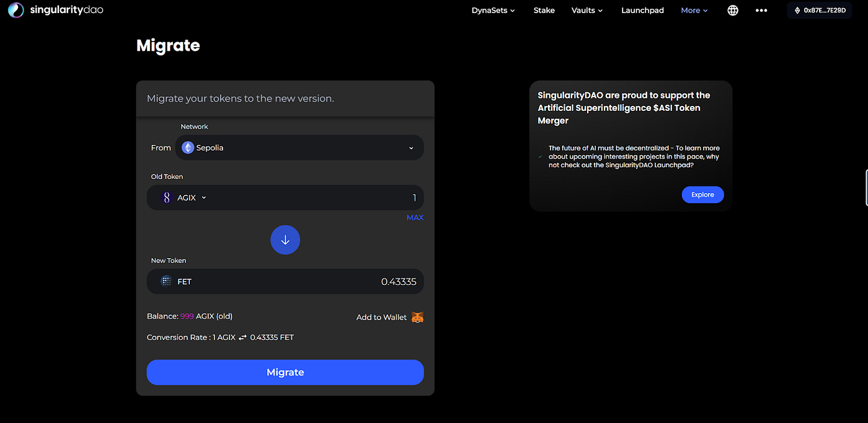Screen dimensions: 868x423
Task: Click the New Token label
Action: pyautogui.click(x=169, y=261)
